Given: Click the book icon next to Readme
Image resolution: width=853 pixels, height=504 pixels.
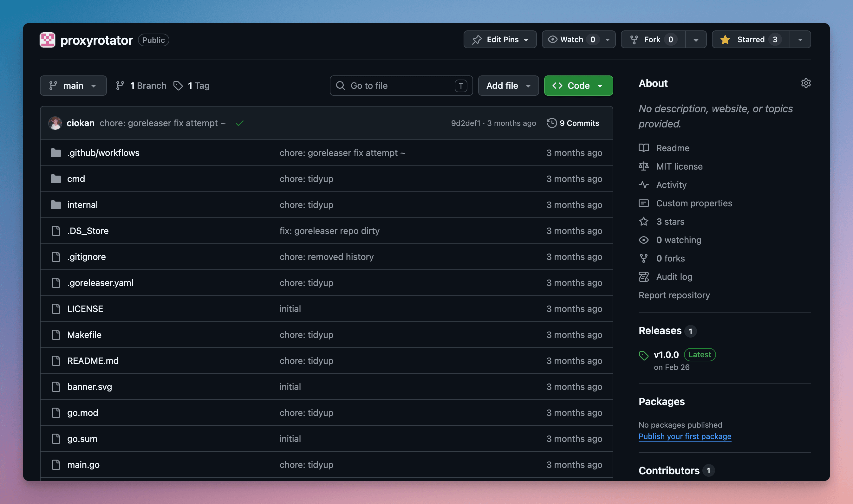Looking at the screenshot, I should pos(643,148).
